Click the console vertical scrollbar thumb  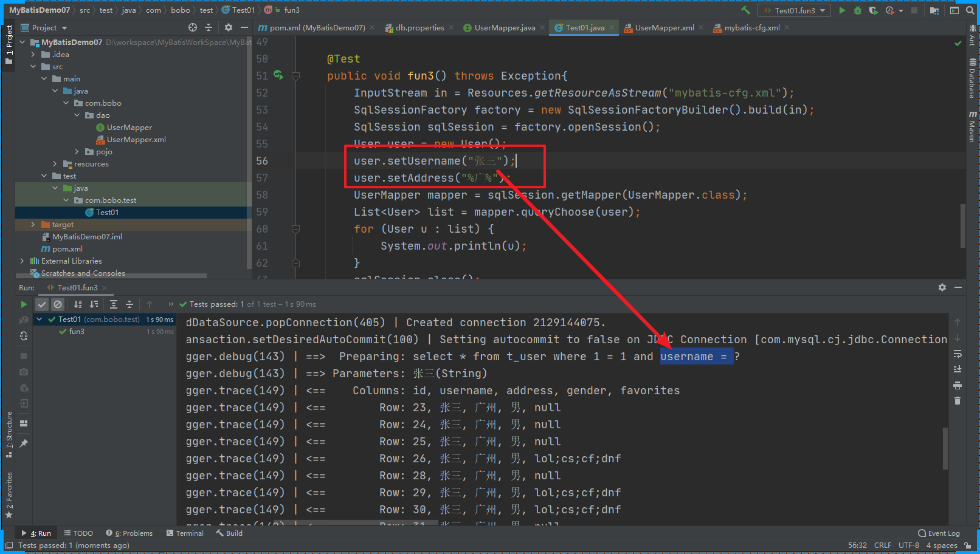(x=945, y=448)
